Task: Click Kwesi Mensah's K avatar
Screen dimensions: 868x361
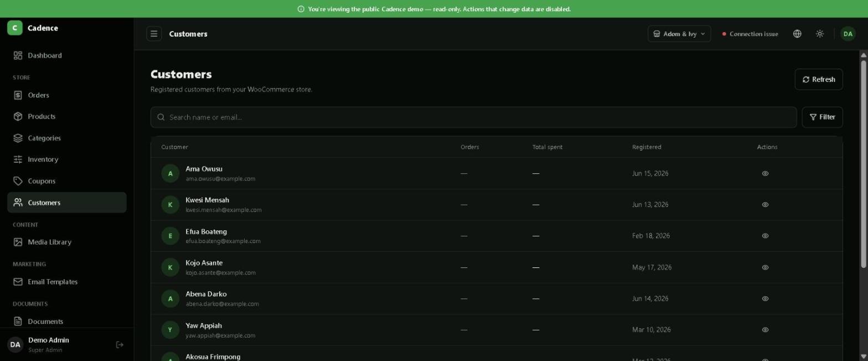Action: click(170, 204)
